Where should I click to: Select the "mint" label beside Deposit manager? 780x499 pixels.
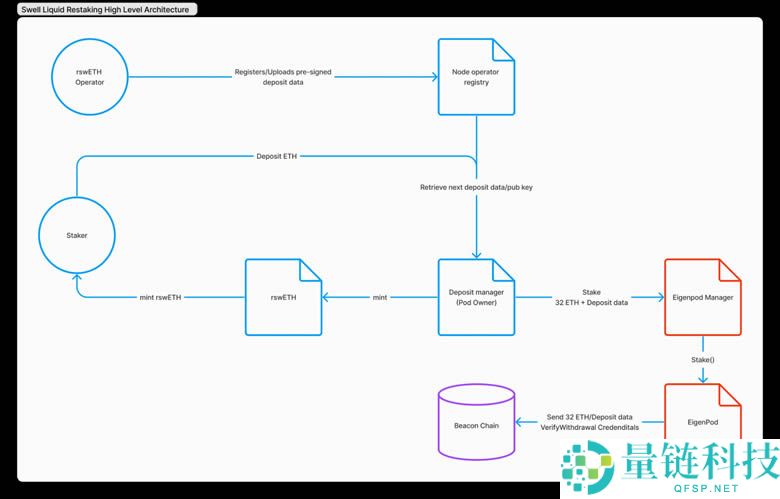click(x=380, y=297)
